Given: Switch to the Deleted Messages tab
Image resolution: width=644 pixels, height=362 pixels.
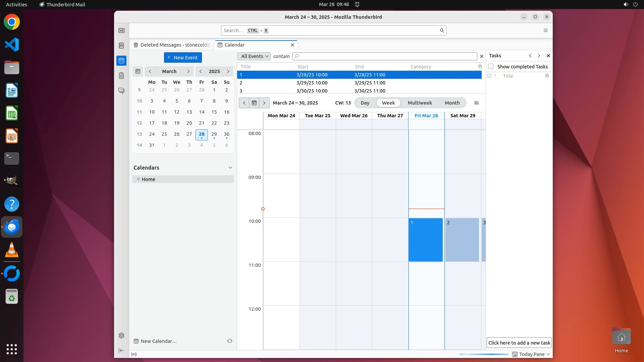Looking at the screenshot, I should 172,45.
